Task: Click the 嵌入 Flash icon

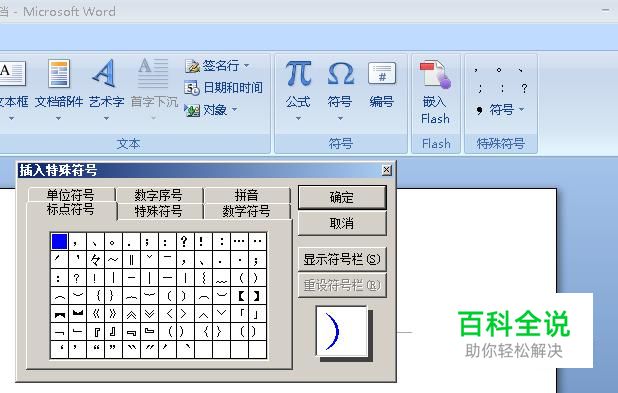Action: tap(435, 74)
